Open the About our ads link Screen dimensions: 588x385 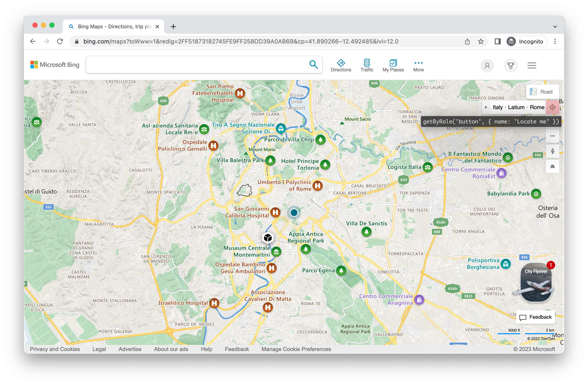(171, 349)
